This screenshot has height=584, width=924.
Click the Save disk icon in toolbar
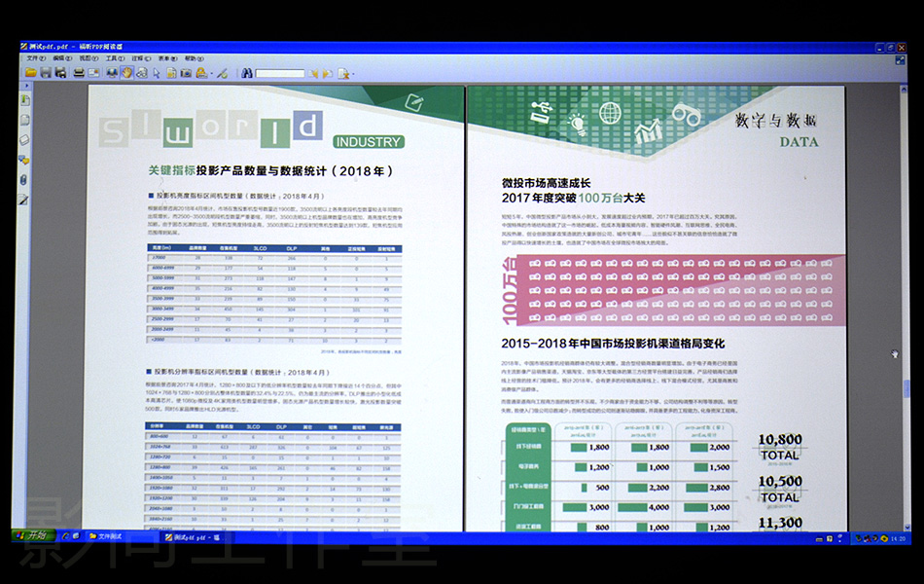[46, 73]
